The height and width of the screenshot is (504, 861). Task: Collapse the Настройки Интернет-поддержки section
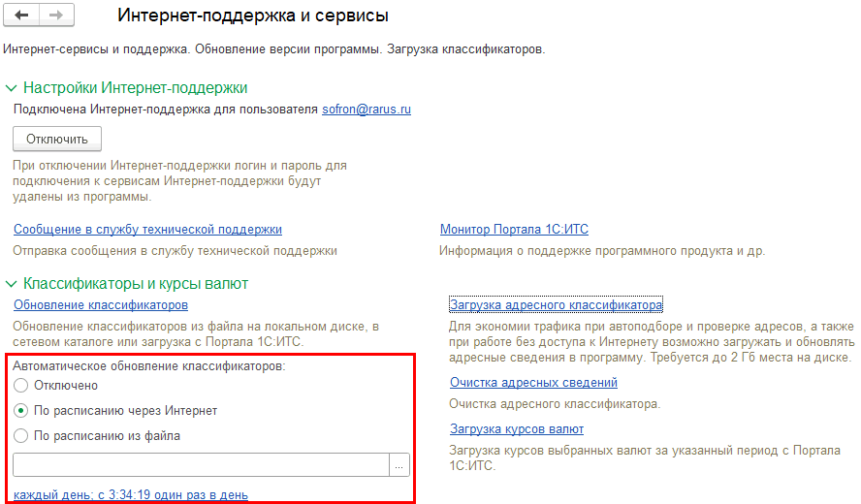pyautogui.click(x=12, y=88)
